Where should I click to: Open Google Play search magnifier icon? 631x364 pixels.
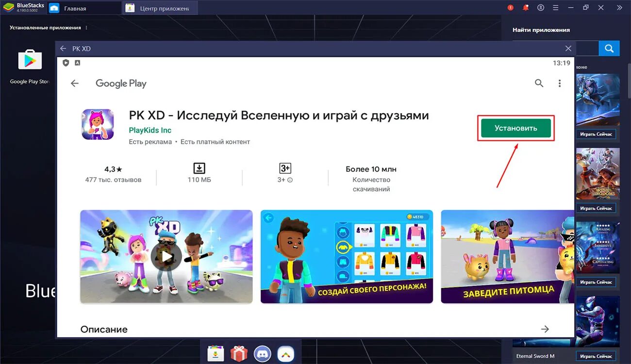coord(539,83)
